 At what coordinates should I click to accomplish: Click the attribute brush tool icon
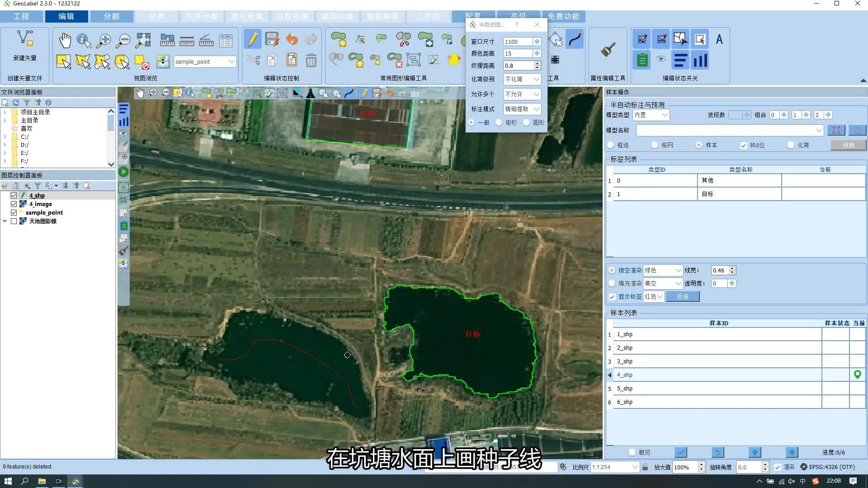(x=608, y=50)
